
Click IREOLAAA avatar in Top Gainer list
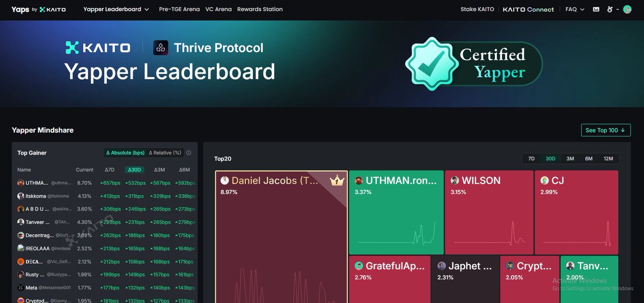point(21,248)
